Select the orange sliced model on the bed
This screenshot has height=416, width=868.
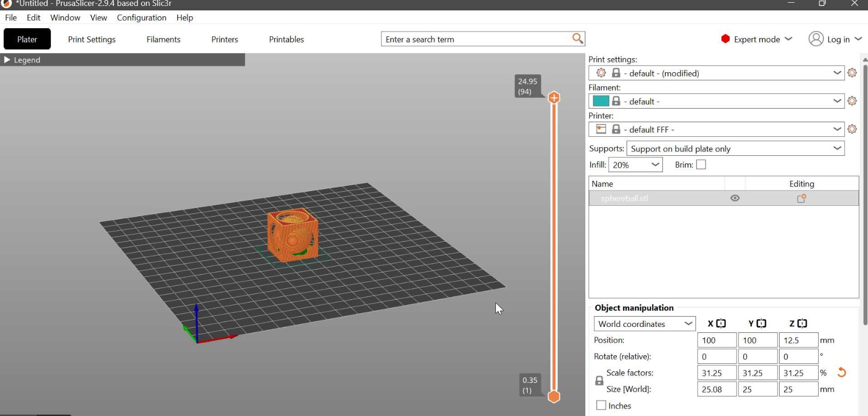tap(292, 236)
